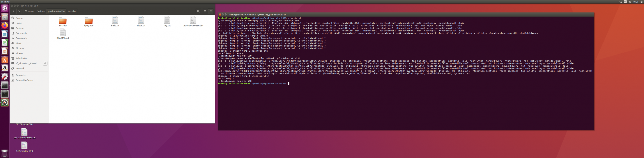The height and width of the screenshot is (158, 644).
Task: Open the En keyboard layout indicator
Action: (x=625, y=2)
